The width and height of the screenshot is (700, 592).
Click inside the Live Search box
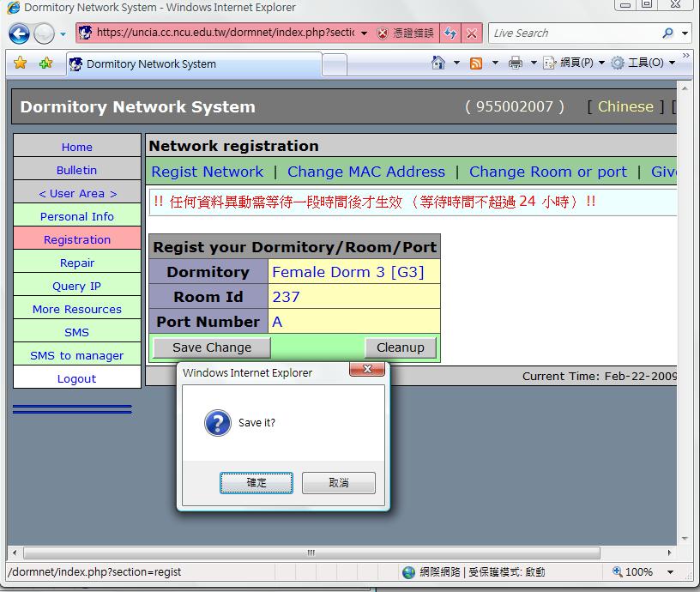[x=575, y=33]
